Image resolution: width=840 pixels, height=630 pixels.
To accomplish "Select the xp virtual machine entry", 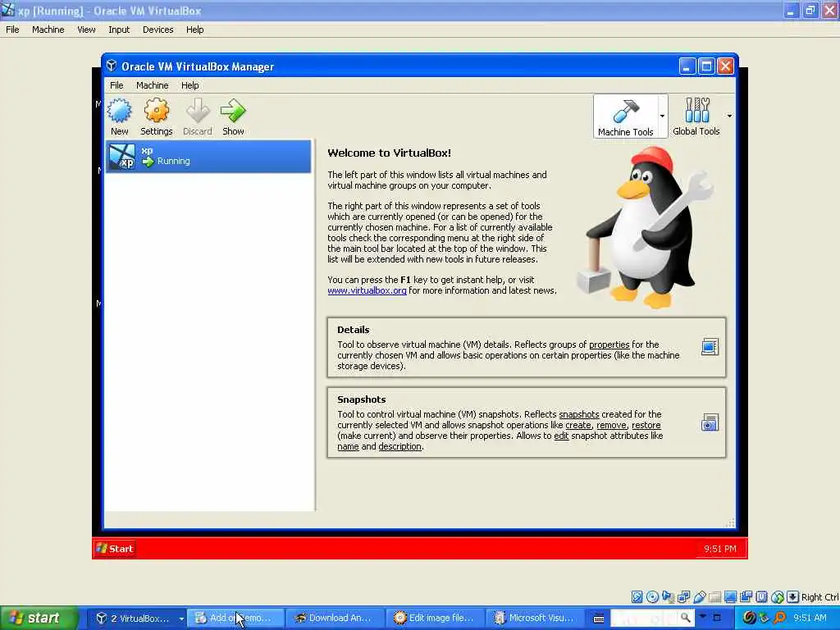I will [x=208, y=157].
